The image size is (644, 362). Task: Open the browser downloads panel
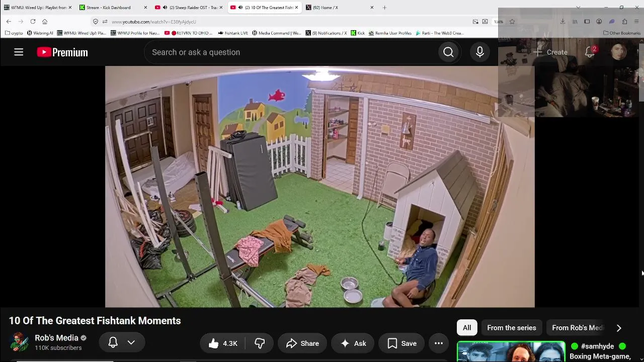point(562,22)
